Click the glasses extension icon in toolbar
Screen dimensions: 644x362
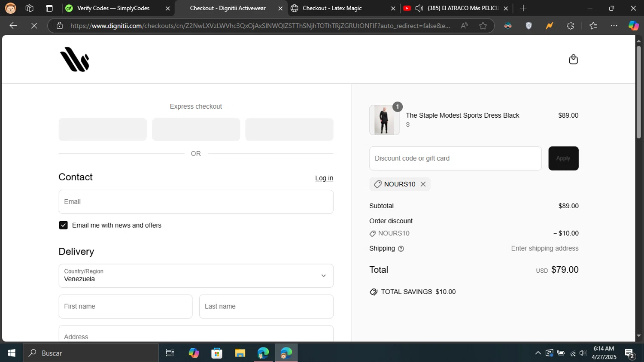coord(508,26)
